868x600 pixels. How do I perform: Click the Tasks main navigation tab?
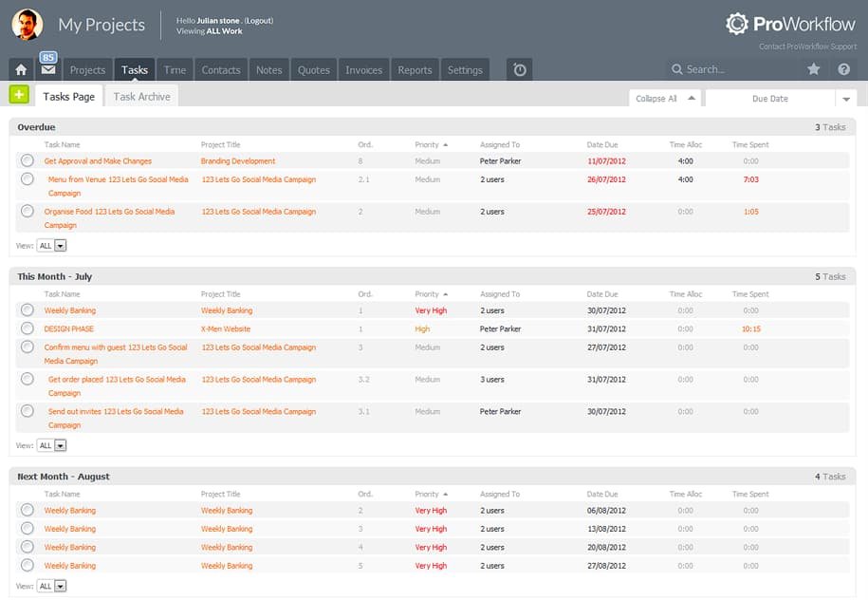point(135,70)
